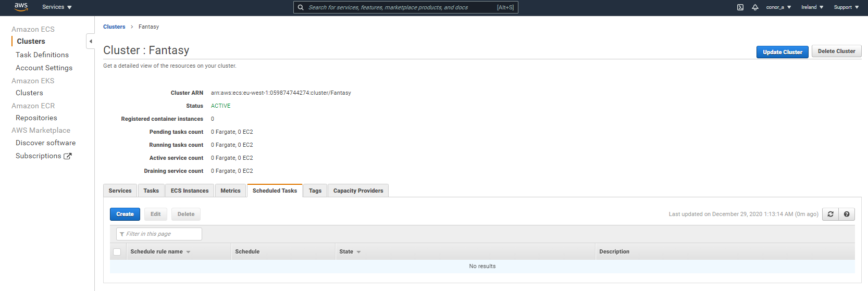Click the Pending tasks count value
This screenshot has height=291, width=868.
click(232, 132)
